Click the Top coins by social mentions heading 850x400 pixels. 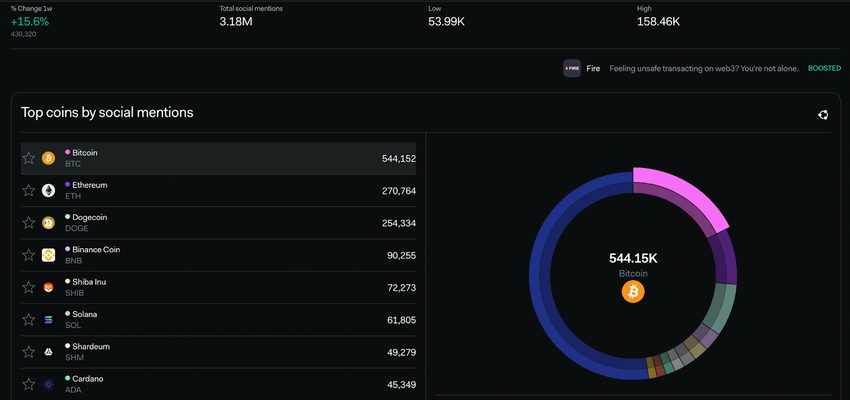[x=107, y=112]
